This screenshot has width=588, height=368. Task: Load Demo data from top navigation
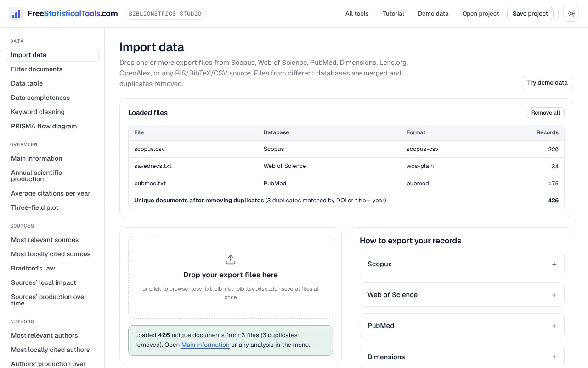click(x=433, y=14)
